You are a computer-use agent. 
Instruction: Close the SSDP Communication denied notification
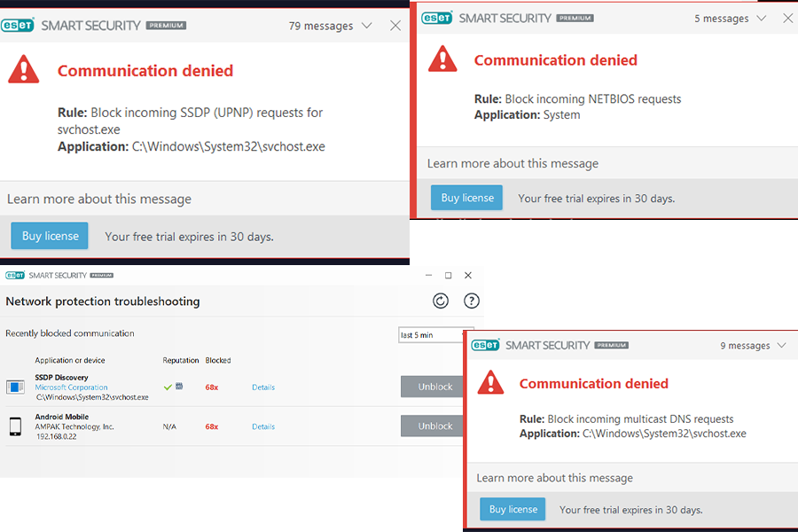click(395, 26)
